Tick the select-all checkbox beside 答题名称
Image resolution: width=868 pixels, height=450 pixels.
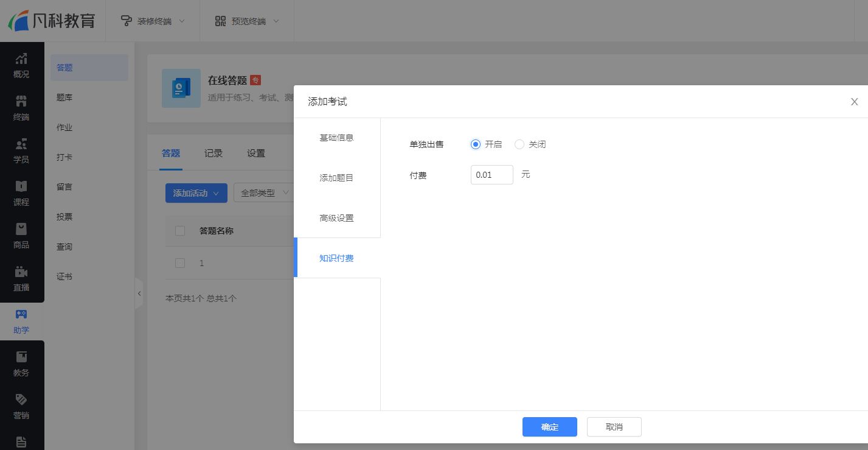180,231
